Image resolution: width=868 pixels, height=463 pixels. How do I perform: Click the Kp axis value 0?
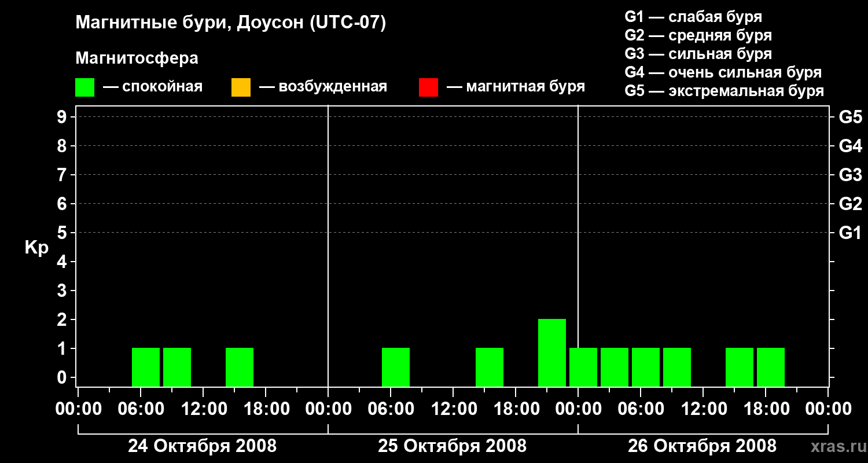pos(62,378)
